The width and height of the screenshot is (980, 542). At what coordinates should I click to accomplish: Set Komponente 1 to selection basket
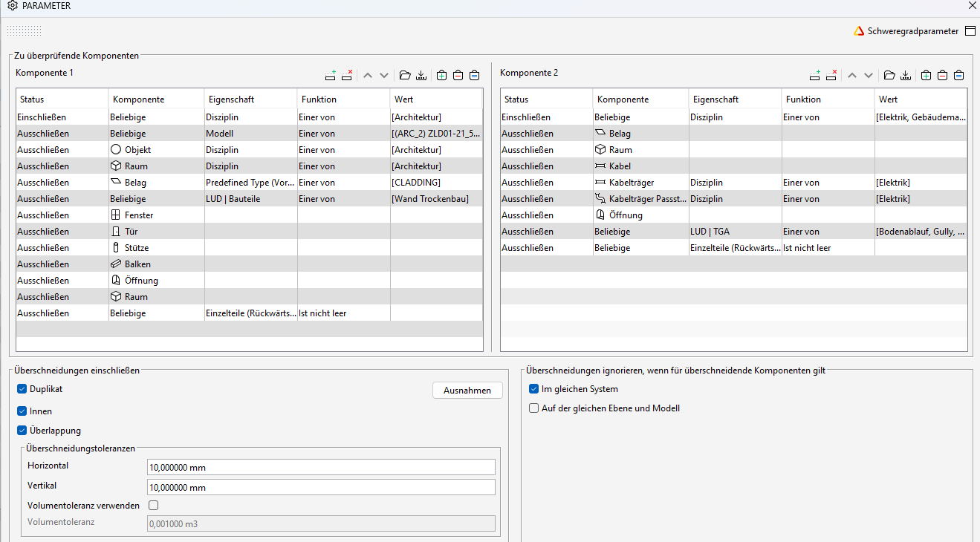point(475,75)
